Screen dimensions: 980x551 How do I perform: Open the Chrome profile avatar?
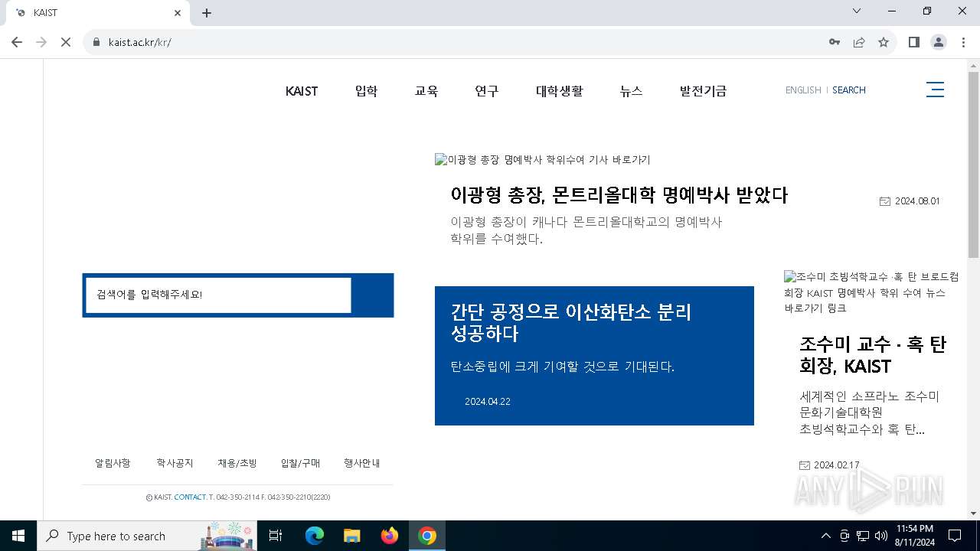pyautogui.click(x=939, y=42)
